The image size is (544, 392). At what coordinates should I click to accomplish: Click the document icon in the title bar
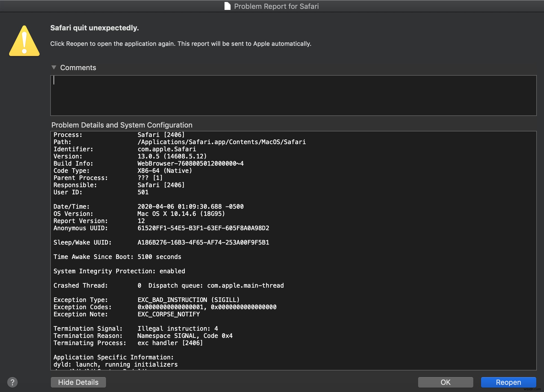coord(227,6)
